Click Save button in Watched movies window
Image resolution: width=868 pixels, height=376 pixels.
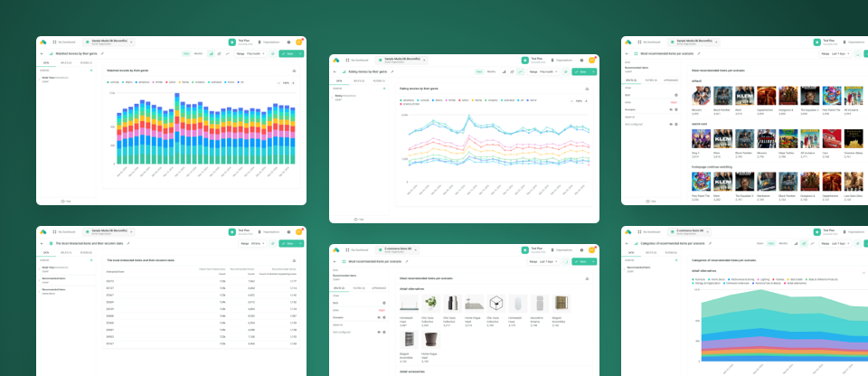coord(288,53)
